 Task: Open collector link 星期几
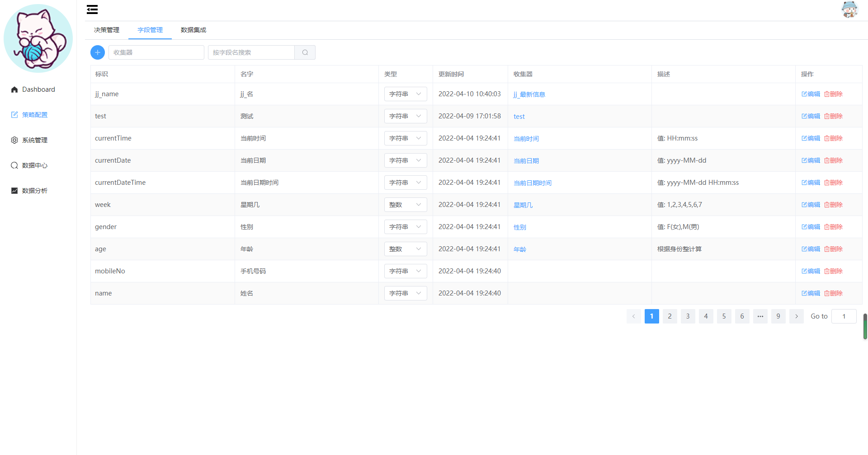pos(523,205)
